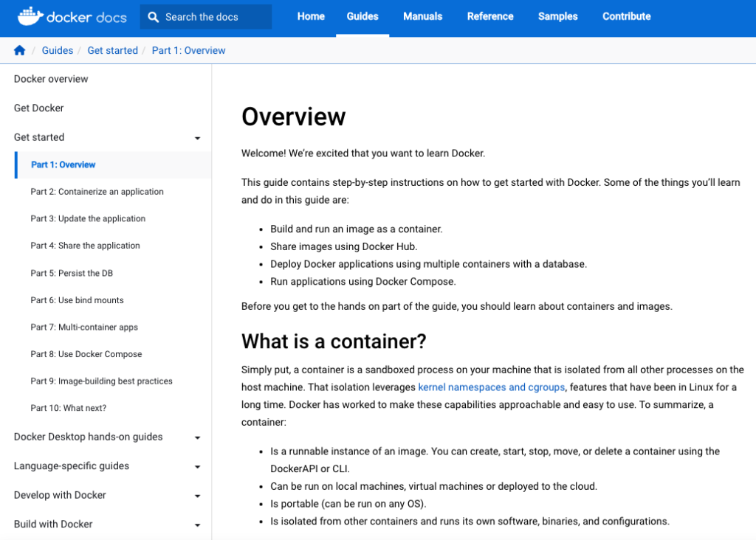Click the docker docs wordmark text

[x=87, y=18]
